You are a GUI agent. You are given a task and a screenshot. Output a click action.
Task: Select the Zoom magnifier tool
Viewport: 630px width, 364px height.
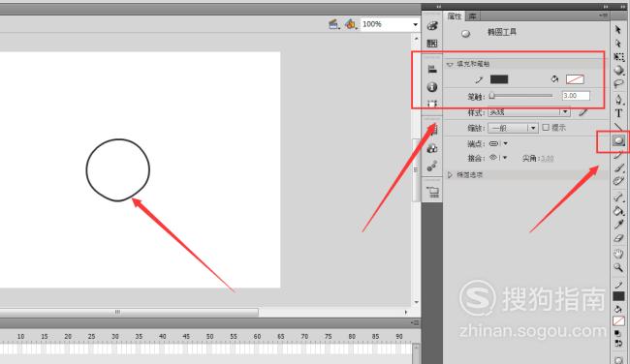point(618,268)
